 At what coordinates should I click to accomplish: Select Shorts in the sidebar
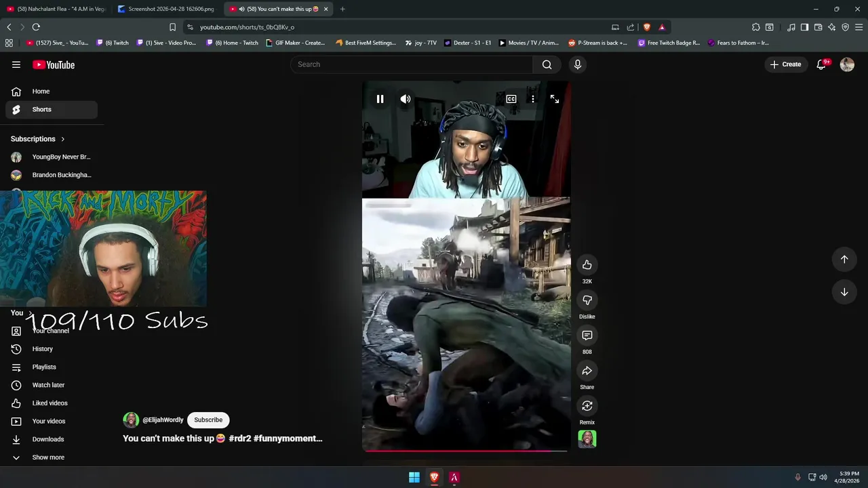(52, 109)
